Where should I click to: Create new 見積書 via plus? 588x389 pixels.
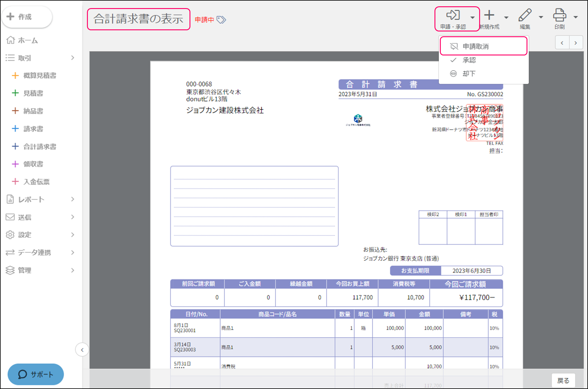click(x=15, y=93)
